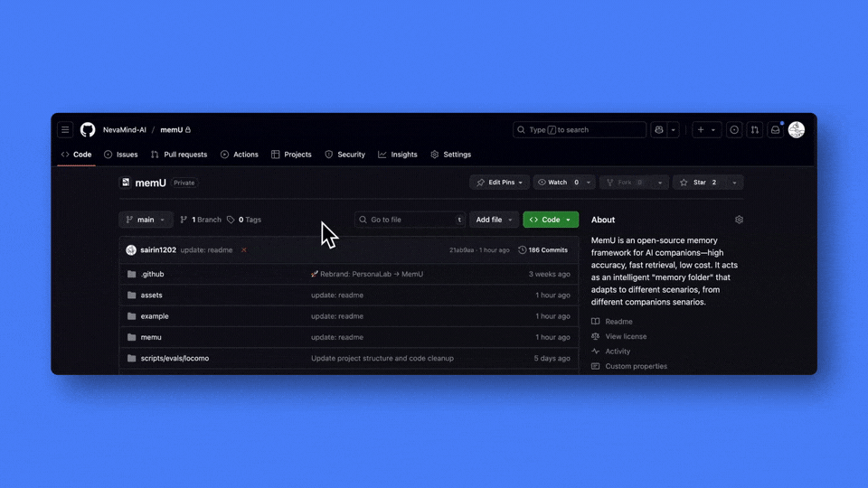
Task: Open the main branch selector
Action: 146,220
